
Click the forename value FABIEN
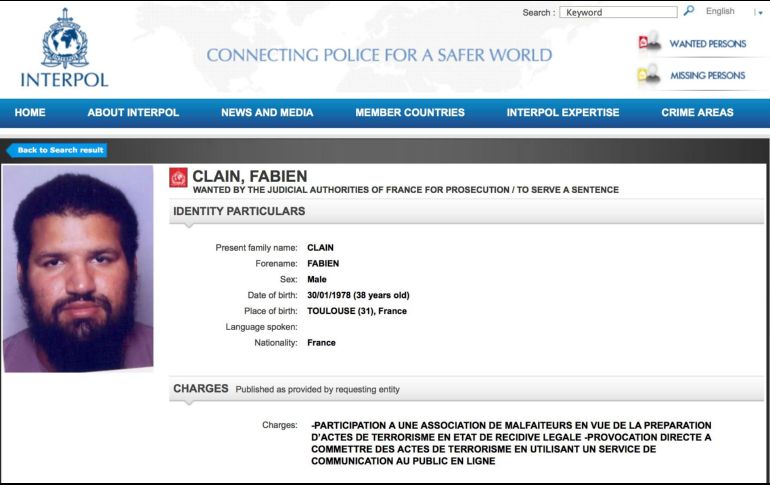coord(323,263)
